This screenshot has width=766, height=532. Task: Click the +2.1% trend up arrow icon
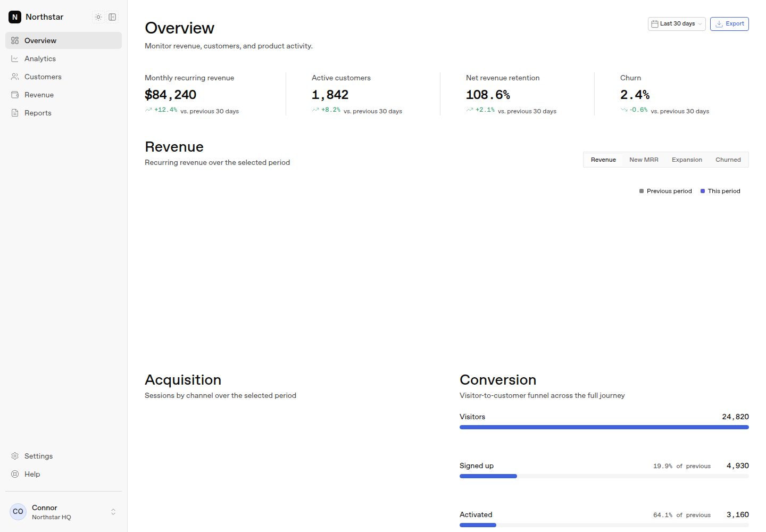click(x=470, y=110)
